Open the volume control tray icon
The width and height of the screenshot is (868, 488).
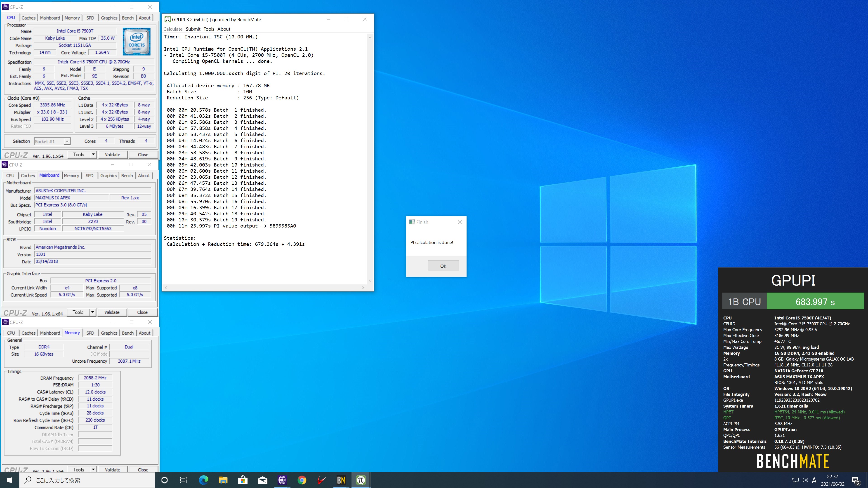click(x=805, y=480)
